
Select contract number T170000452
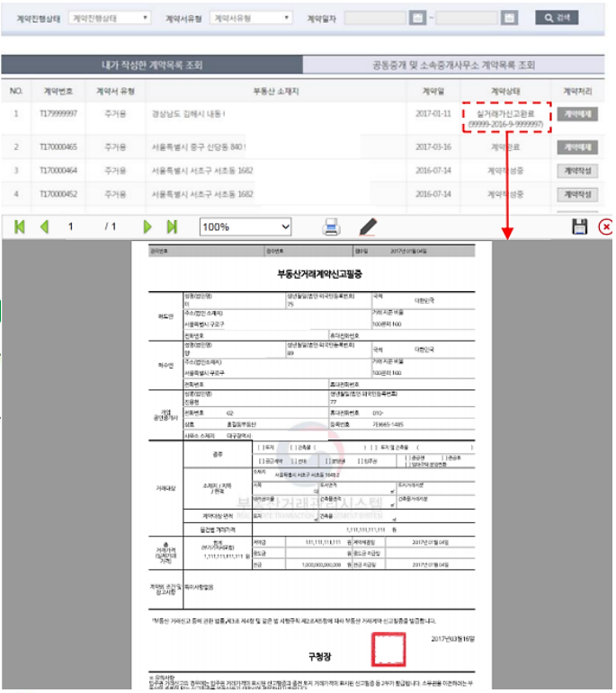tap(58, 194)
